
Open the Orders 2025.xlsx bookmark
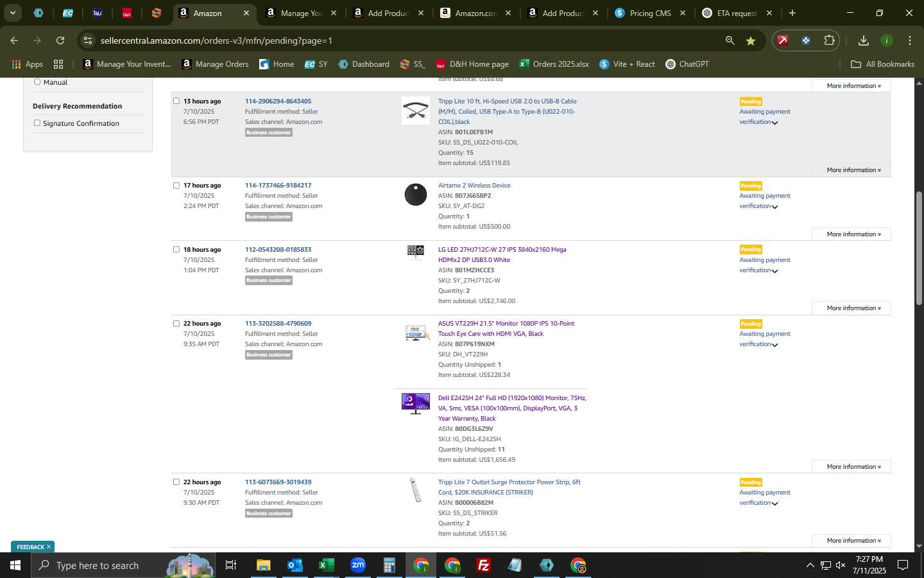(x=554, y=64)
